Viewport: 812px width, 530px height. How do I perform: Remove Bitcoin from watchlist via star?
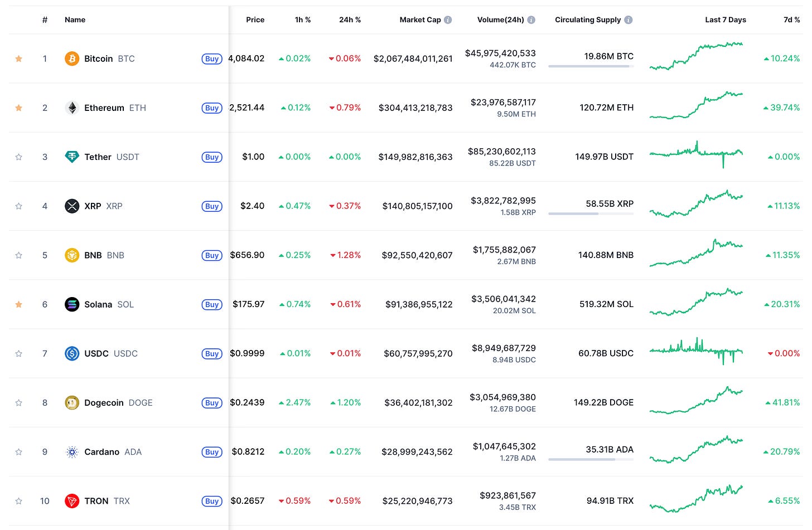(x=18, y=59)
